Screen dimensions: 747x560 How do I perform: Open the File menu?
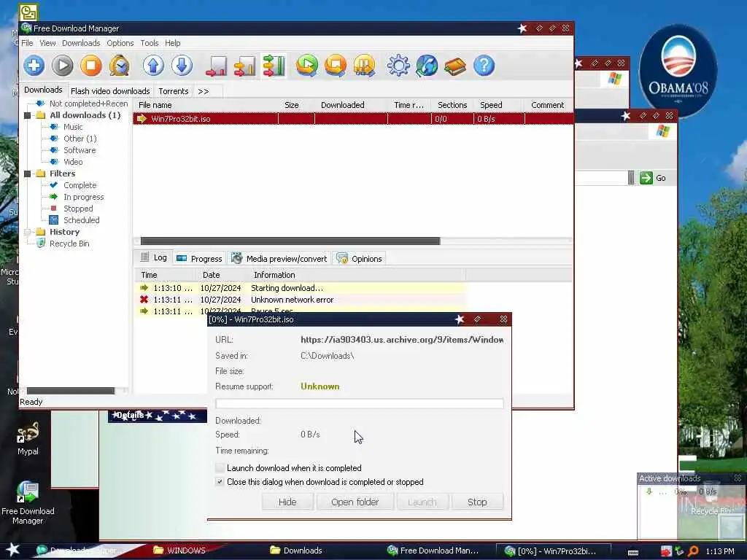pyautogui.click(x=28, y=43)
